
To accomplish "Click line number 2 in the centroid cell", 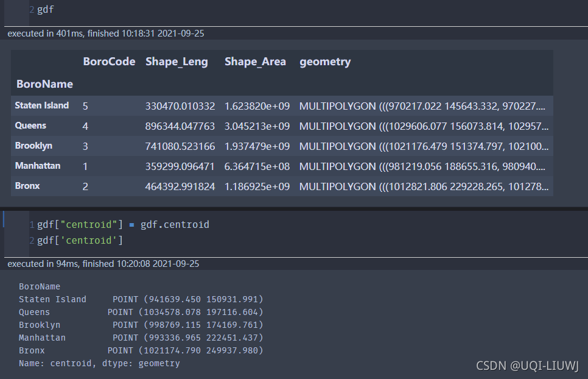I will (31, 240).
